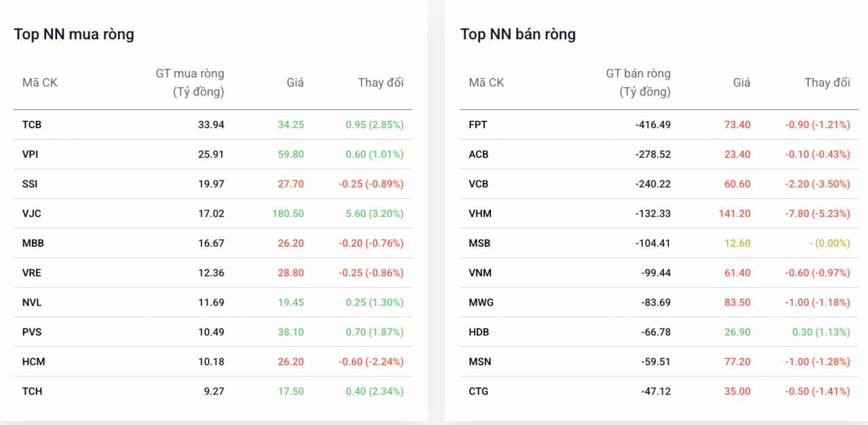The height and width of the screenshot is (425, 868).
Task: Click the 'Top NN mua ròng' title
Action: (x=74, y=34)
